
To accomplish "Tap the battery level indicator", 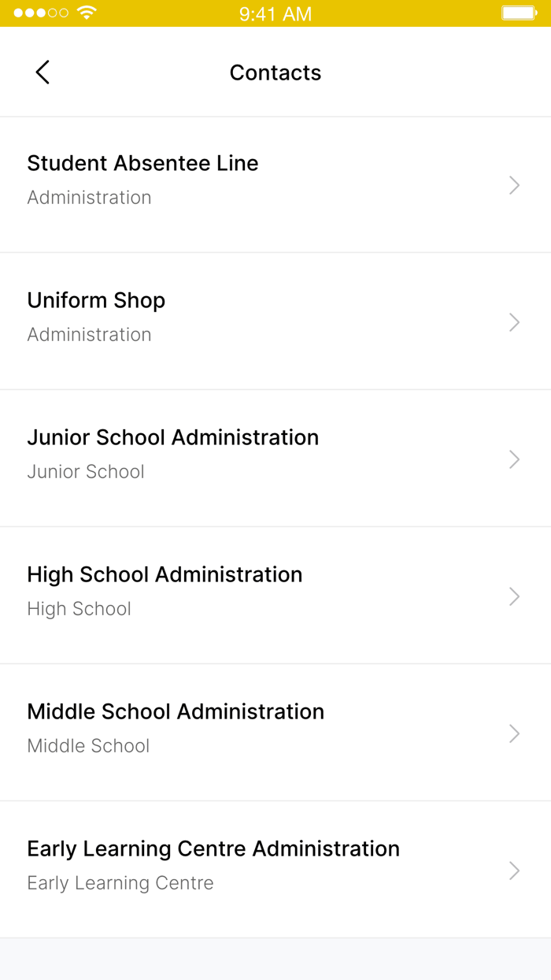I will [x=519, y=13].
